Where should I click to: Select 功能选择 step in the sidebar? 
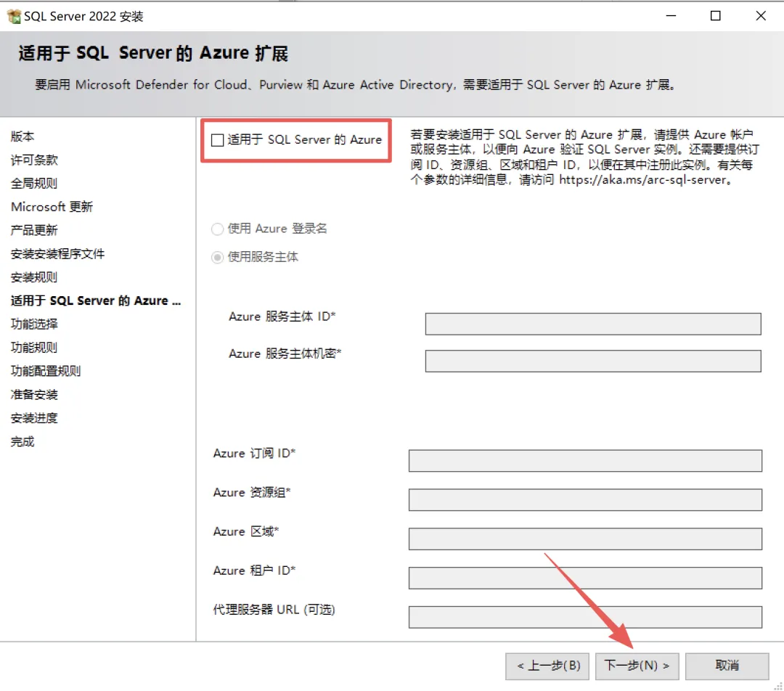[x=34, y=324]
